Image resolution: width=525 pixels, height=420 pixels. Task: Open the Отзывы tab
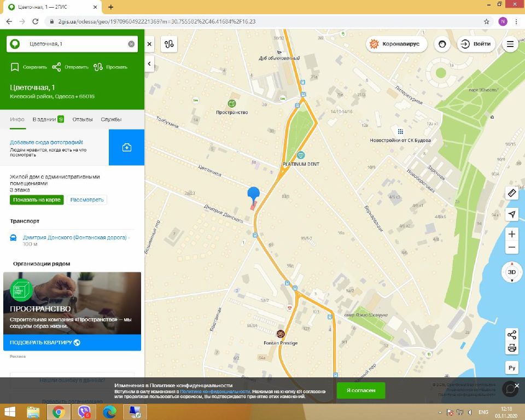point(83,119)
